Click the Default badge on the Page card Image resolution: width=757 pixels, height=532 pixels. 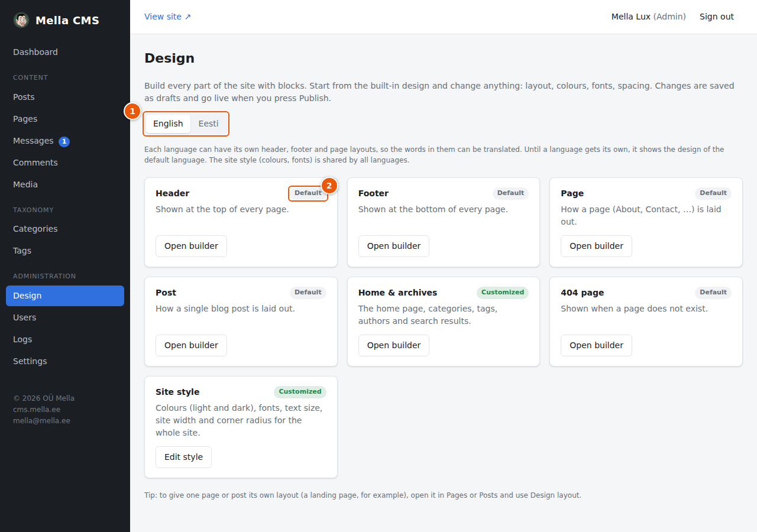pyautogui.click(x=713, y=193)
